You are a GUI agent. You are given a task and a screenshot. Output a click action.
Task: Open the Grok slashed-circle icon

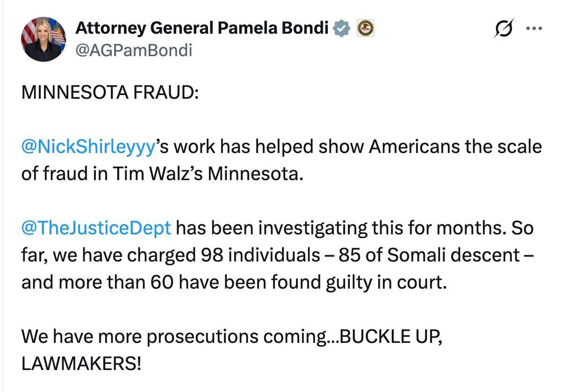coord(504,28)
